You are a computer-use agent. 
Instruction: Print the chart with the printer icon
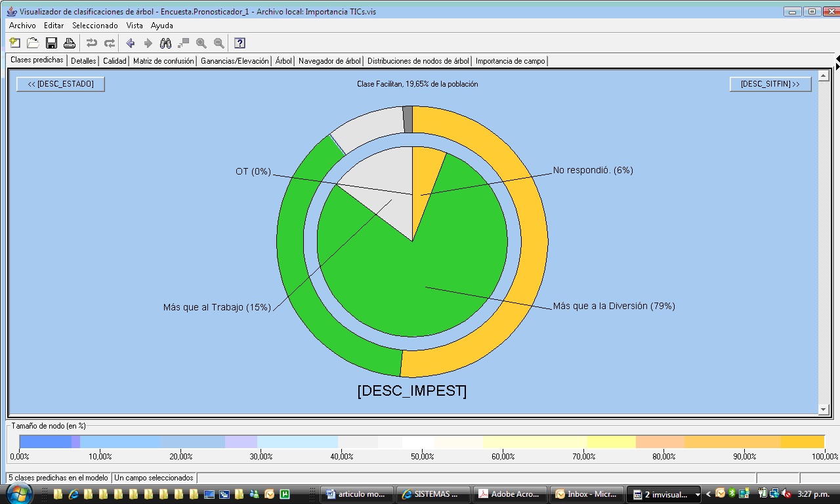pos(69,43)
